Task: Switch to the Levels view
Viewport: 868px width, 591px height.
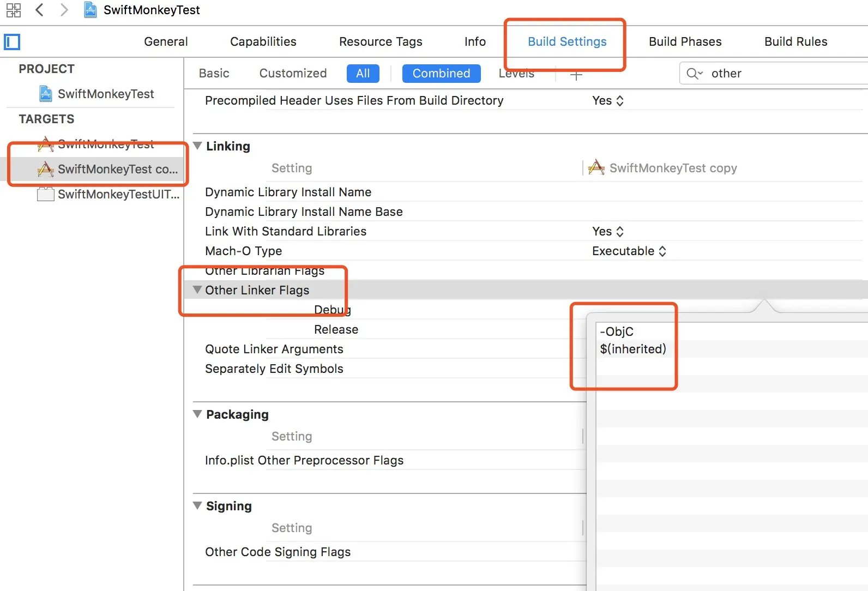Action: [516, 74]
